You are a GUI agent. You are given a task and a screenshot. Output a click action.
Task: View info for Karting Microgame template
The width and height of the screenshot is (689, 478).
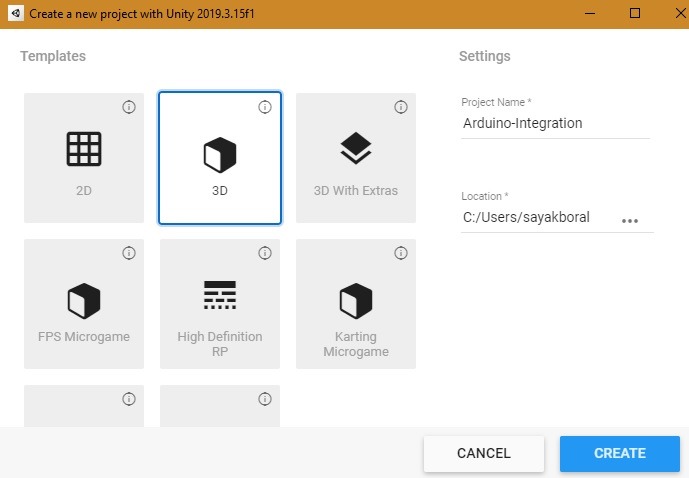tap(401, 253)
